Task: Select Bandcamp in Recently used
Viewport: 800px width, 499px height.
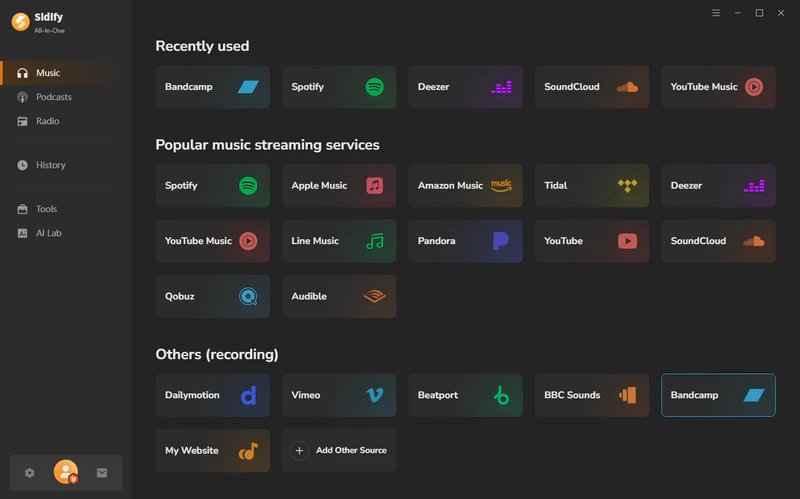Action: click(x=213, y=87)
